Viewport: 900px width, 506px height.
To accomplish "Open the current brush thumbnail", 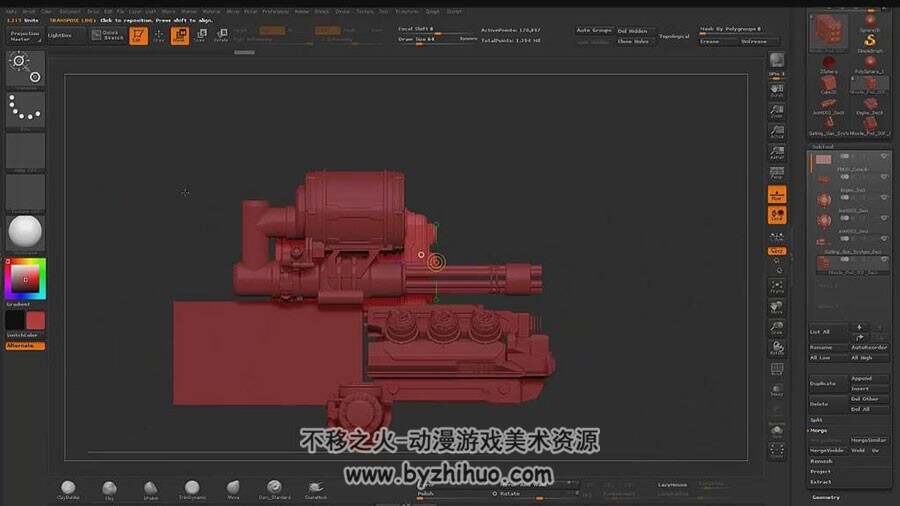I will [x=25, y=69].
